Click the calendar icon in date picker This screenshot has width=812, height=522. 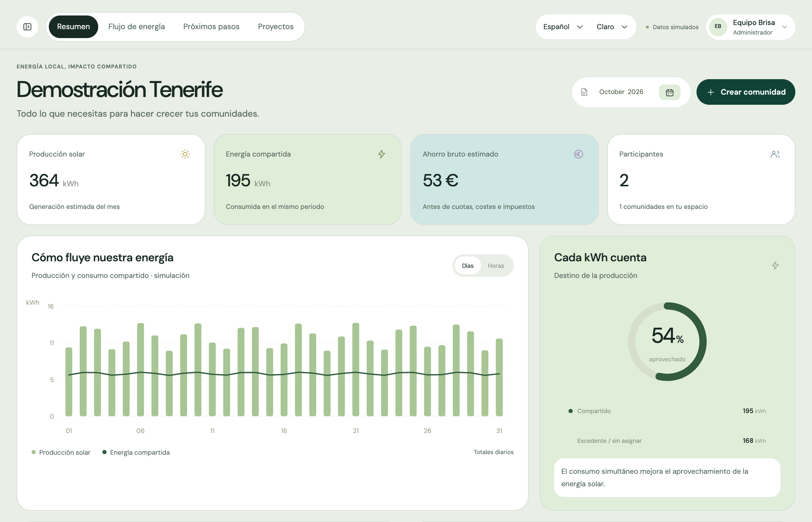pos(669,92)
